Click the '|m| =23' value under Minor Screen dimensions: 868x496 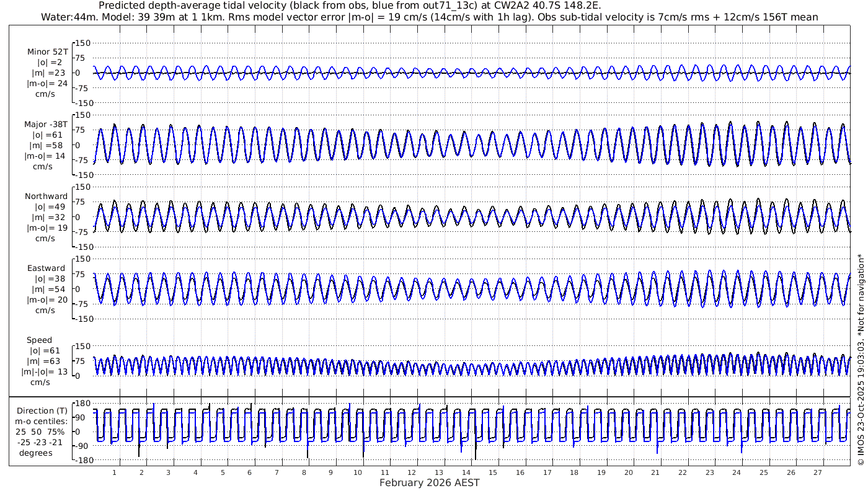click(47, 73)
